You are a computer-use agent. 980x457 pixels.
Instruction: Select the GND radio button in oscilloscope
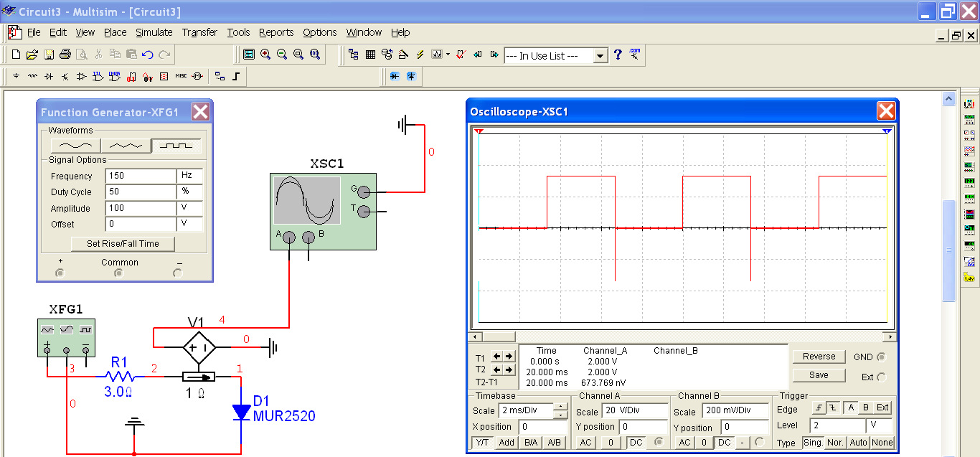click(882, 357)
